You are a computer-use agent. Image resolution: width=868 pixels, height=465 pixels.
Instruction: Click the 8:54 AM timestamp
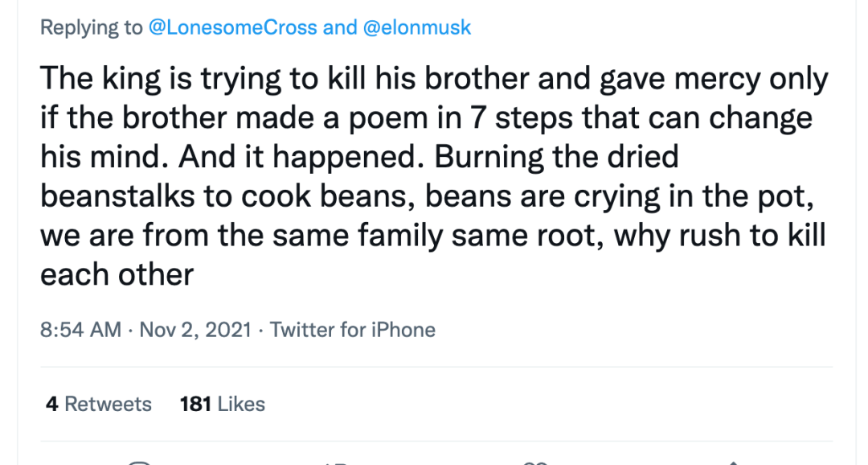tap(80, 330)
